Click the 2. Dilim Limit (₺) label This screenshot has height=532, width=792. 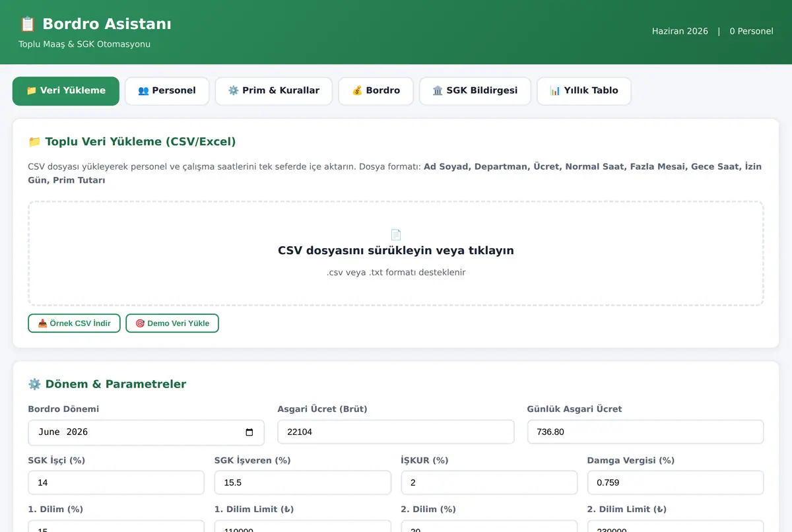626,510
